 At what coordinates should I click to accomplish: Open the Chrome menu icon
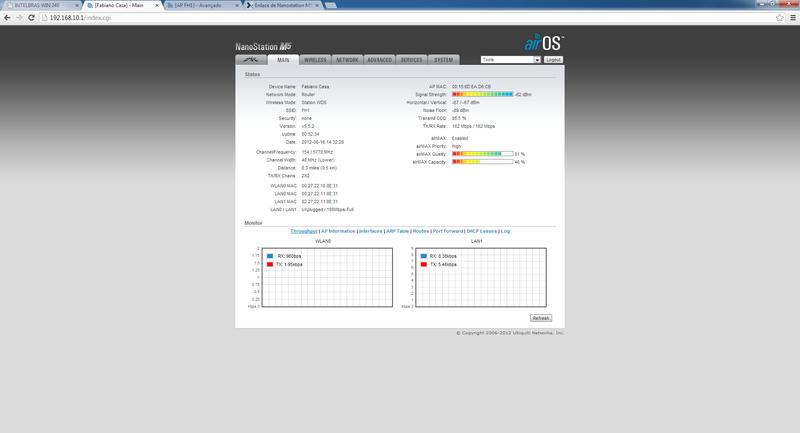click(793, 17)
